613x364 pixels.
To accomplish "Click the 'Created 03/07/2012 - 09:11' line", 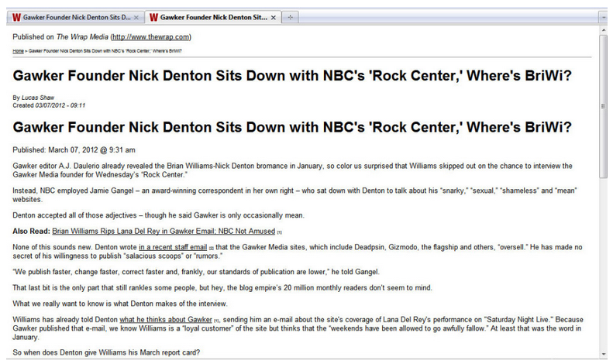I will [49, 105].
